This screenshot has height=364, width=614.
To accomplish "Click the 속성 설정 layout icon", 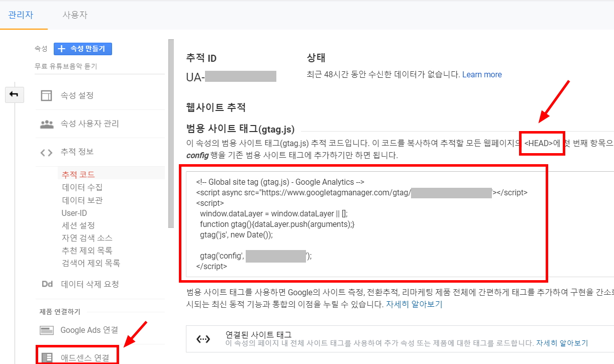I will click(x=46, y=95).
